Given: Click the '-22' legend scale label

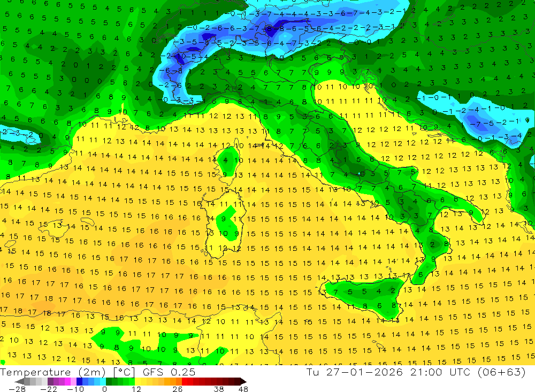Looking at the screenshot, I should click(49, 389).
